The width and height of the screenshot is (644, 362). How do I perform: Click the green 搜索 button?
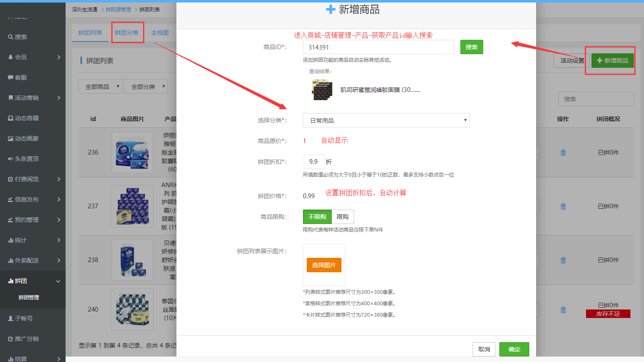(471, 47)
